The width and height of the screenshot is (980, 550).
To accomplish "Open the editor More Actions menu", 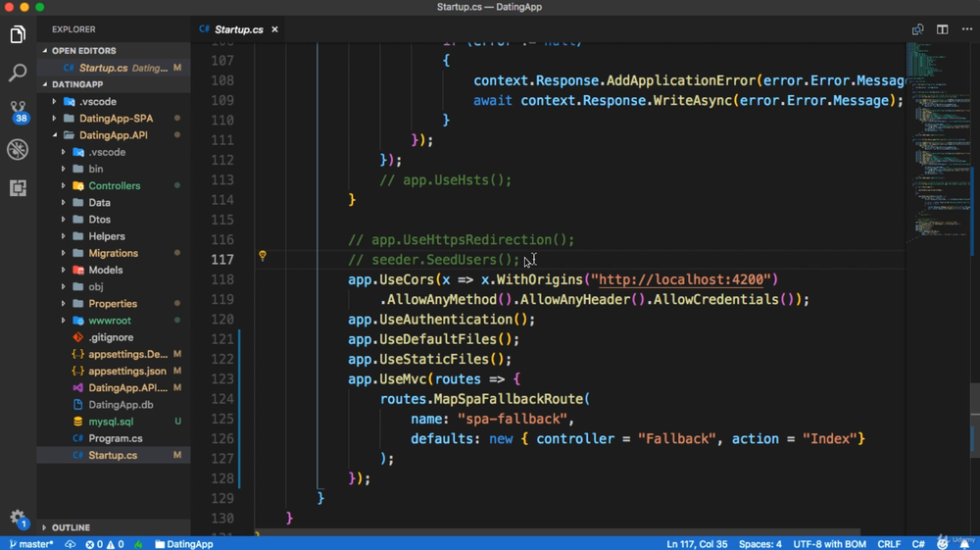I will pos(966,29).
